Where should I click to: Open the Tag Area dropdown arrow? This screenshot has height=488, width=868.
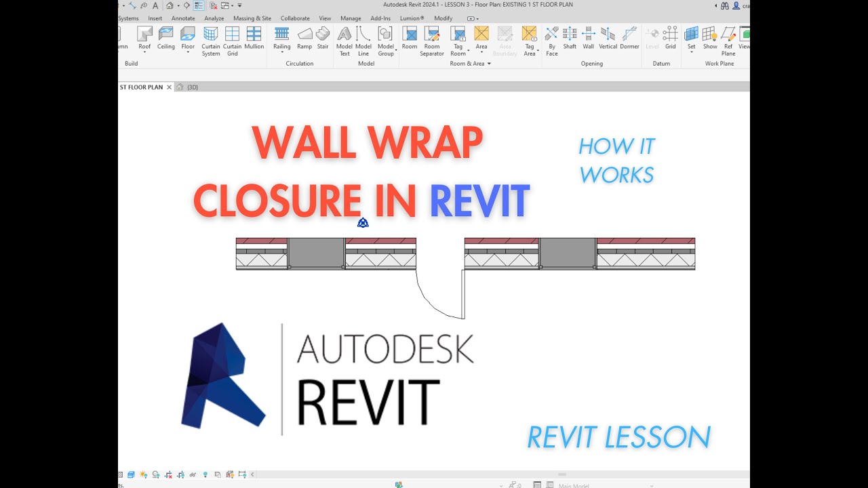(x=538, y=52)
